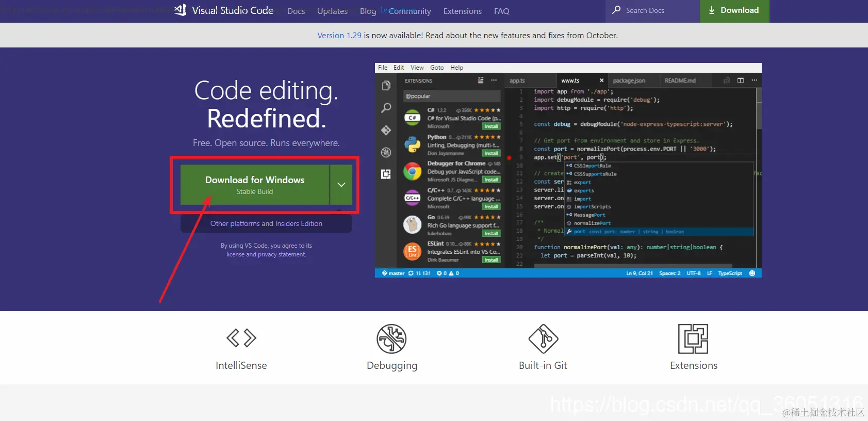Click the IntelliSense code brackets icon
Viewport: 868px width, 421px height.
(241, 338)
